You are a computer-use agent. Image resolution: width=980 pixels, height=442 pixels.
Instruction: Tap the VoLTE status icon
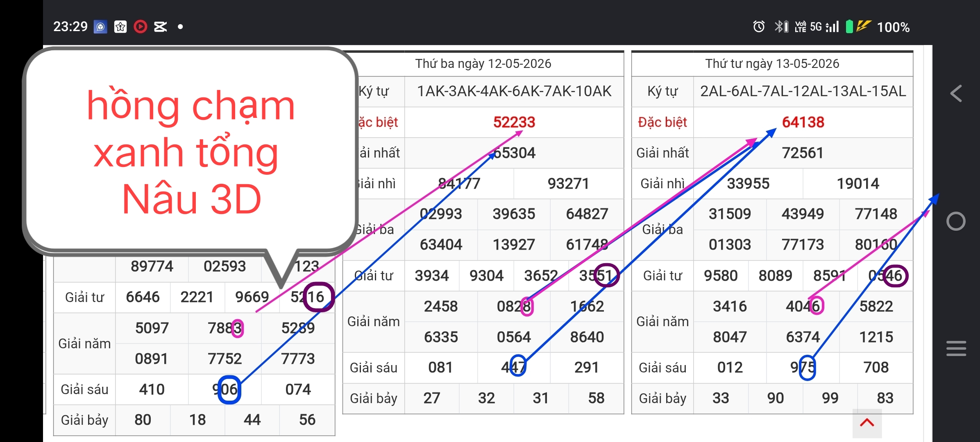tap(800, 27)
